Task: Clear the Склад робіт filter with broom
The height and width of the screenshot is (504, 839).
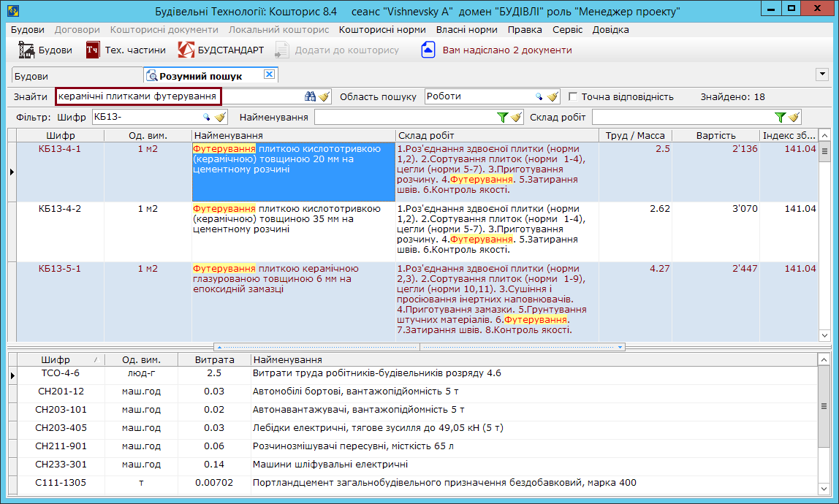Action: [x=794, y=117]
